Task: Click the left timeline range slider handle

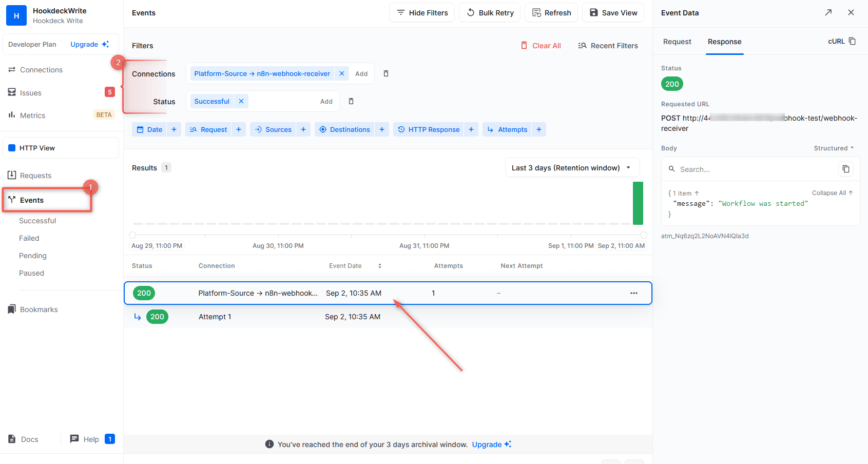Action: click(x=132, y=235)
